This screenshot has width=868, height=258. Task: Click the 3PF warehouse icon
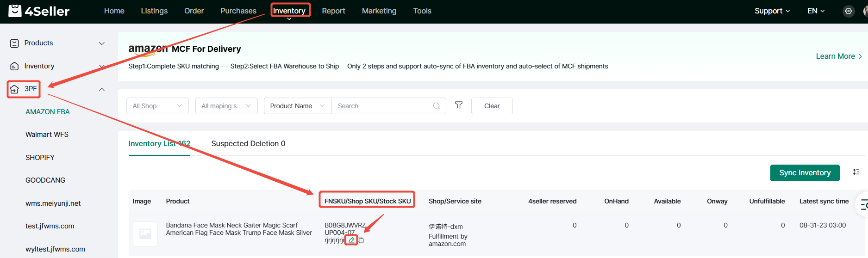(14, 89)
